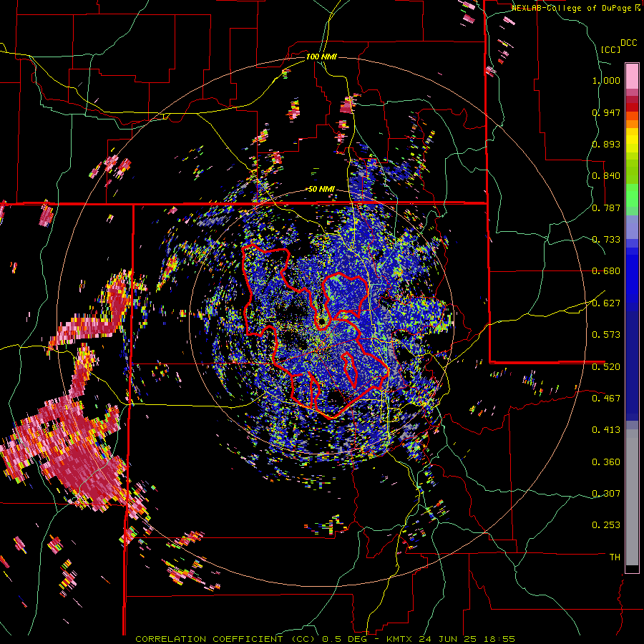
Task: Select the 0.573 legend value
Action: coord(606,335)
